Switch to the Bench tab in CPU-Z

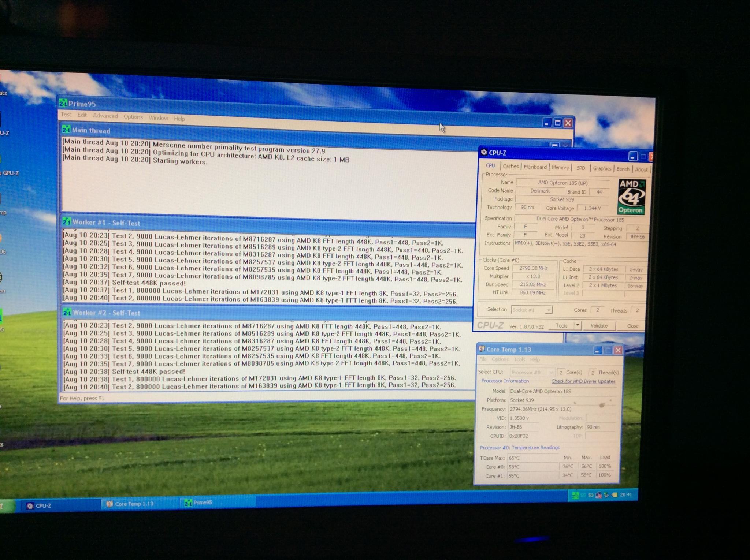[623, 169]
